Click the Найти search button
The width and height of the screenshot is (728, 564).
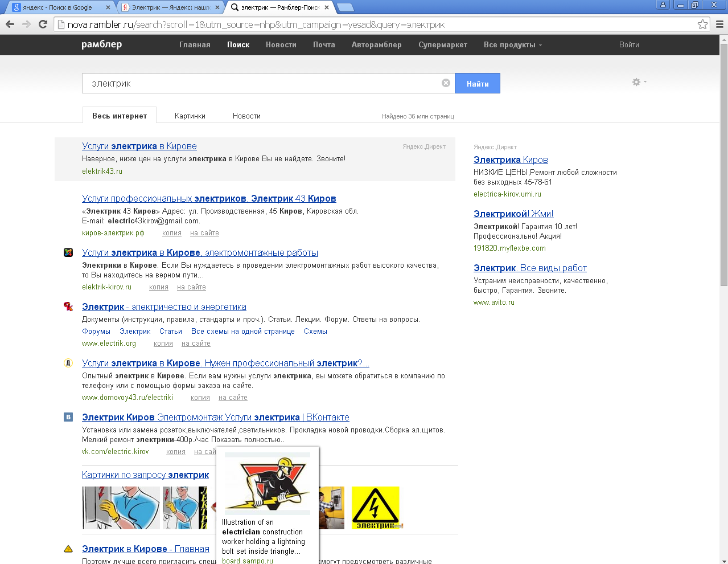(478, 83)
